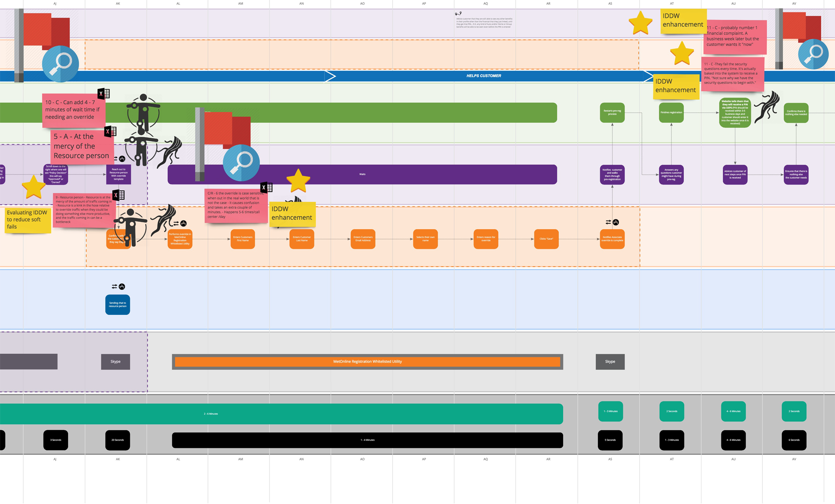Select the Skype box under column AS
835x504 pixels.
point(610,362)
